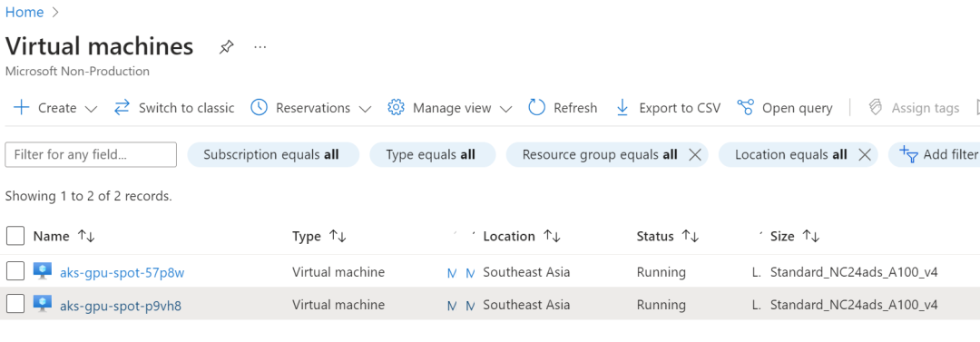
Task: Click Switch to classic button
Action: point(174,108)
